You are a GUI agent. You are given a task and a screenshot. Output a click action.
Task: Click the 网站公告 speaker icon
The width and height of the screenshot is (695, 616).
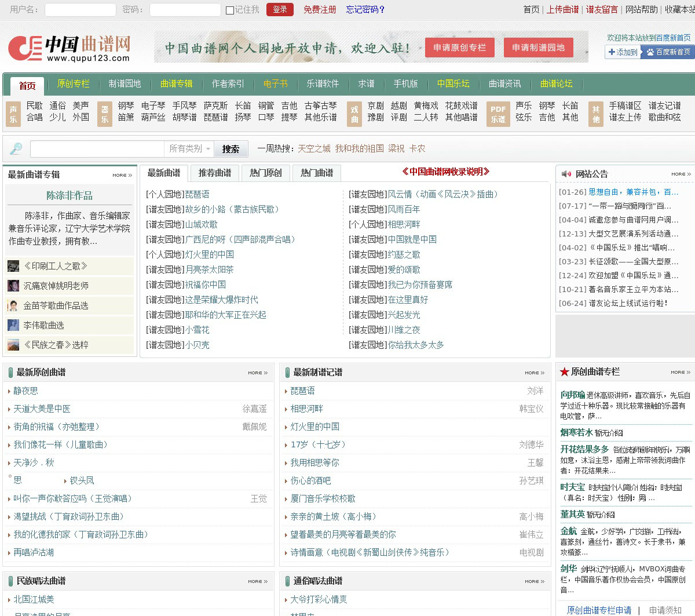click(566, 174)
